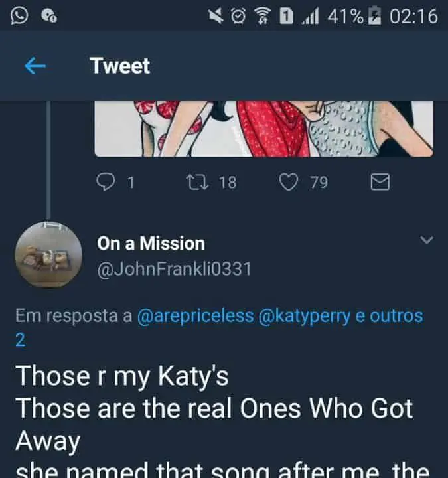Open the @katyperry mention link

pos(305,316)
